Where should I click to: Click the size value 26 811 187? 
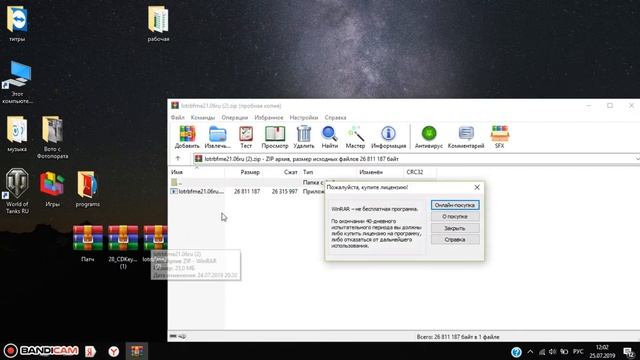point(247,191)
